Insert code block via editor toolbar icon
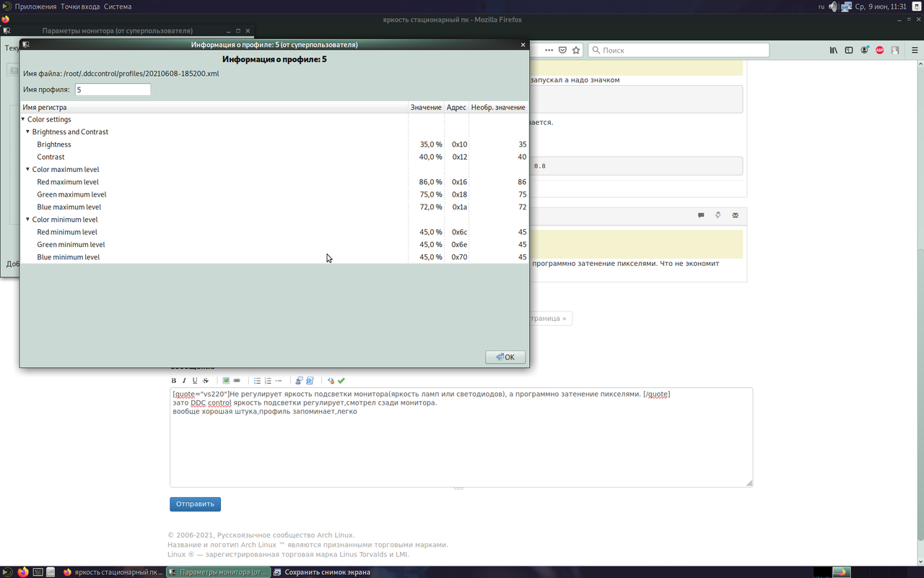The image size is (924, 578). point(310,381)
